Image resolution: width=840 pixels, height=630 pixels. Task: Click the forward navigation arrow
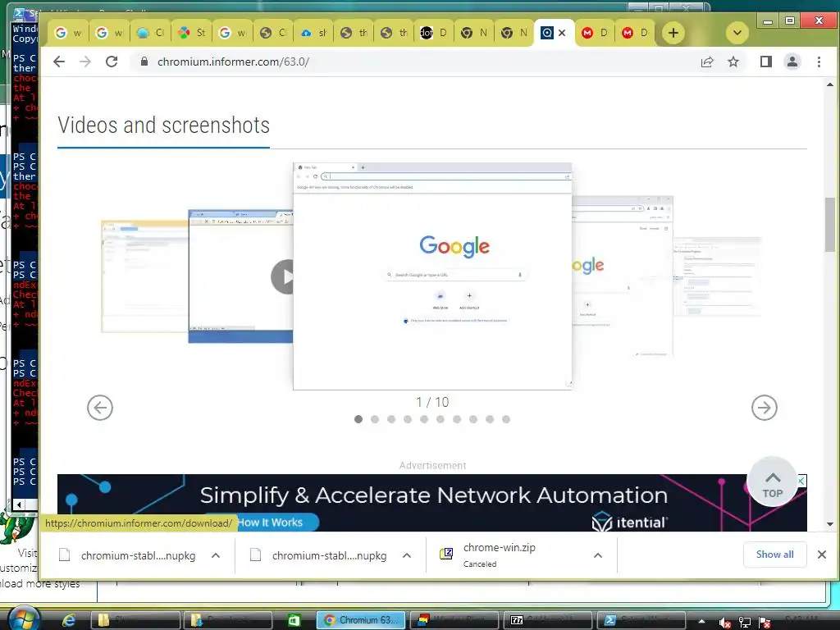pos(85,62)
